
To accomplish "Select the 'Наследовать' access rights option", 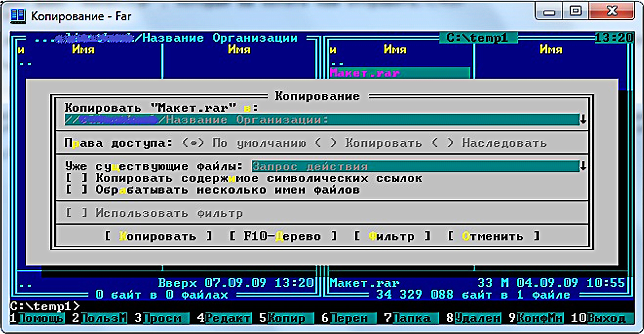I will 489,143.
